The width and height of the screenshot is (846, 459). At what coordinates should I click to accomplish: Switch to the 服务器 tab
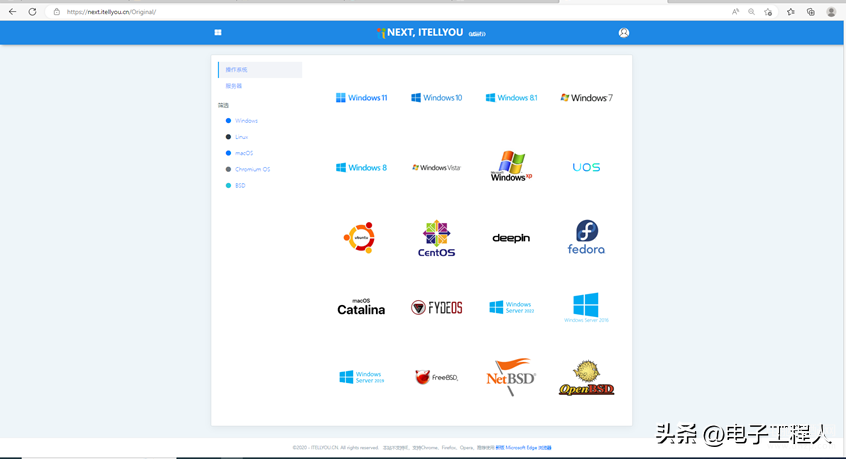[x=234, y=86]
